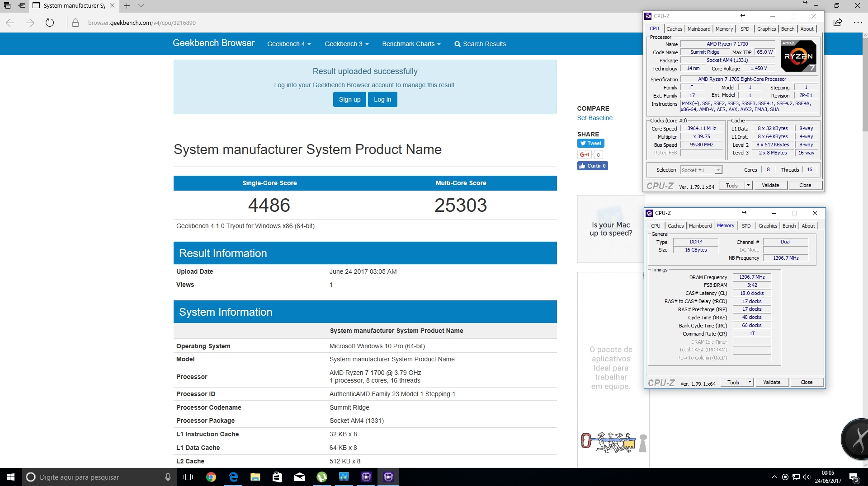Click the taskbar search box
The height and width of the screenshot is (486, 868).
99,477
